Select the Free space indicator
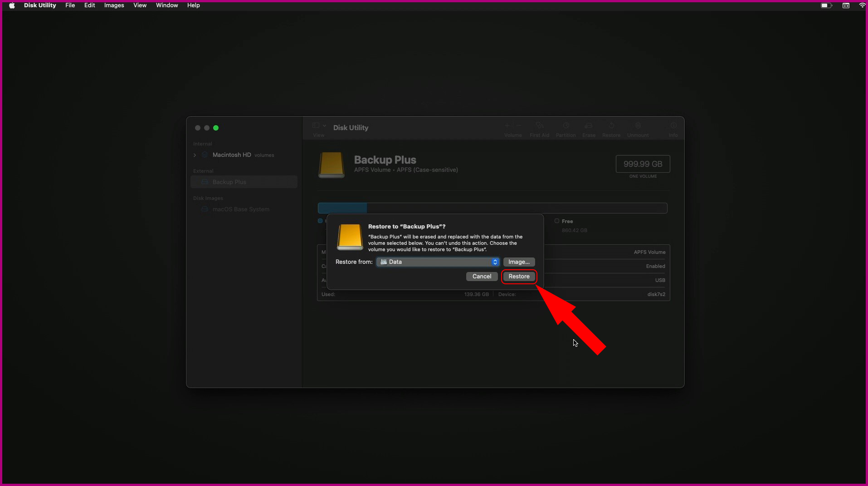The width and height of the screenshot is (868, 486). coord(557,221)
